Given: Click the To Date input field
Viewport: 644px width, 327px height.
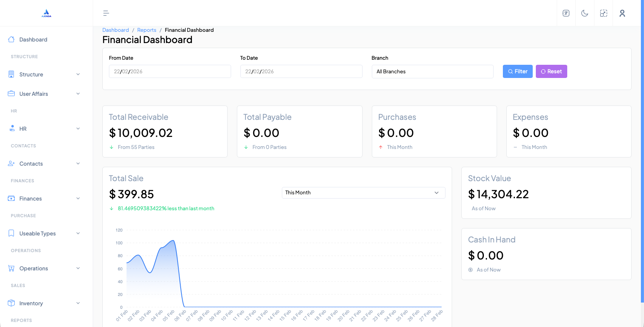Looking at the screenshot, I should click(301, 71).
